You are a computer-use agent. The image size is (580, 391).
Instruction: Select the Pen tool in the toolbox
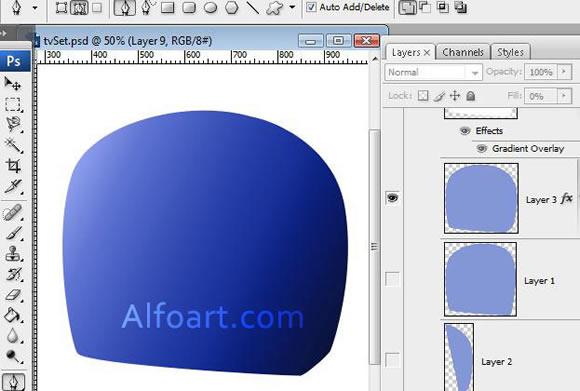(x=13, y=382)
